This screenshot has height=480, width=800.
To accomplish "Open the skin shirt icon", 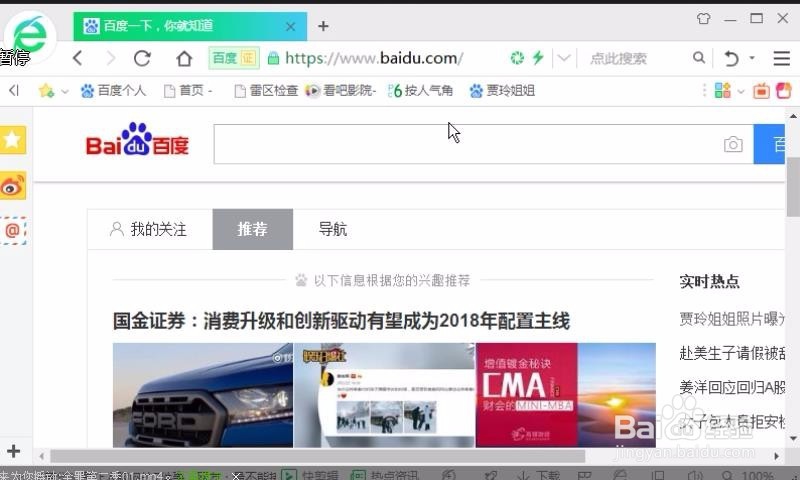I will (704, 19).
